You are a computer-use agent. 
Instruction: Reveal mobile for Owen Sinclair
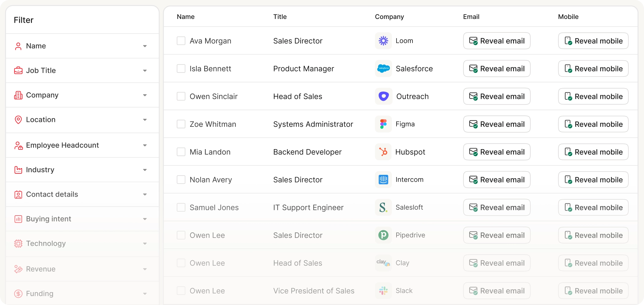click(x=593, y=96)
